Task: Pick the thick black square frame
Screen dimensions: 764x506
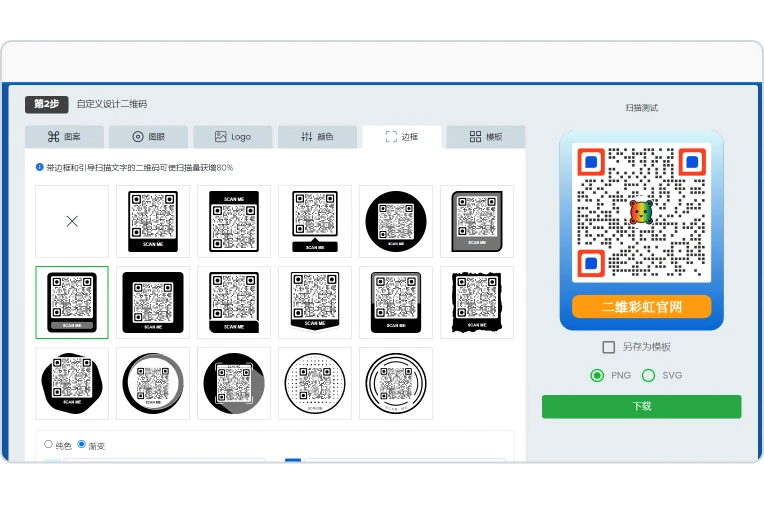Action: coord(153,302)
